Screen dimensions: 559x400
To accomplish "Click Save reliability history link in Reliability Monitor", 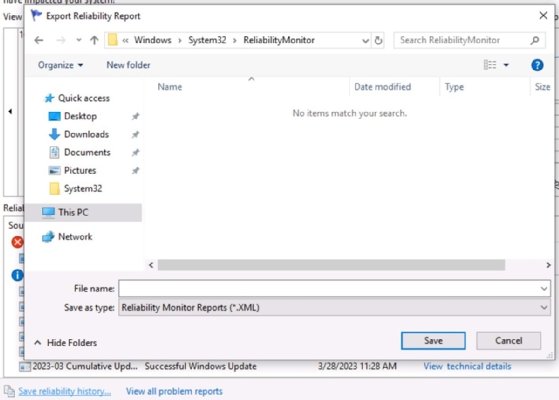I will tap(65, 391).
